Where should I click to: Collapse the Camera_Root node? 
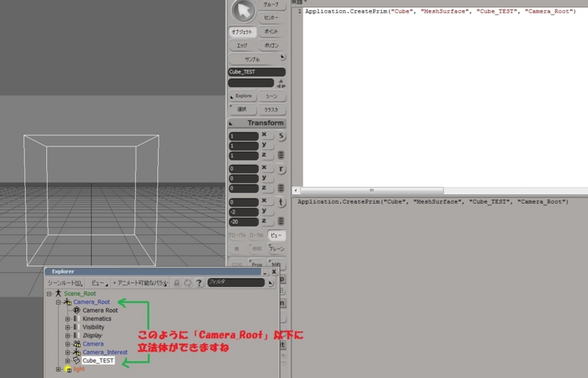point(58,302)
